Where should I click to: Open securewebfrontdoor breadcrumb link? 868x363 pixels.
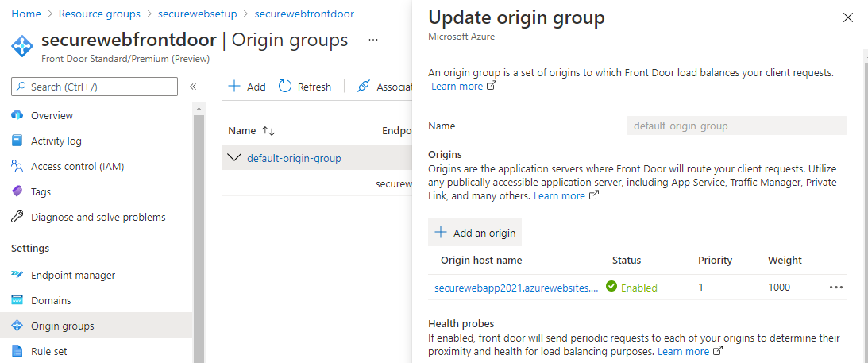pos(304,14)
